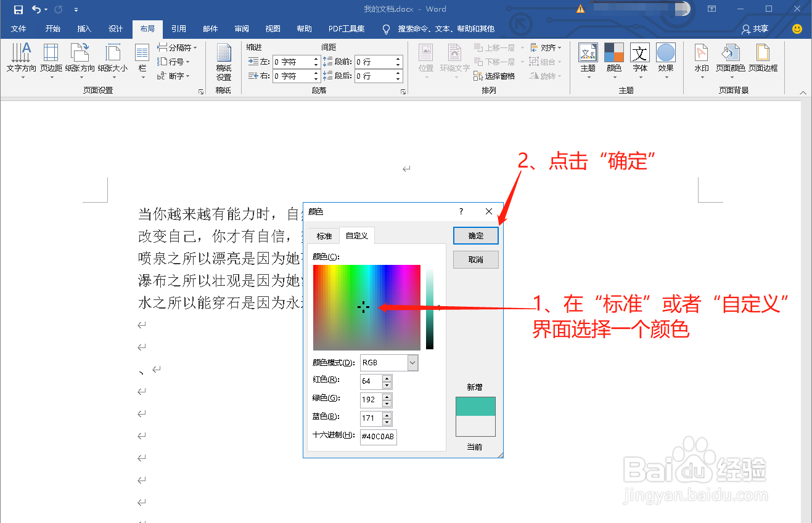812x523 pixels.
Task: Click the ribbon display options icon
Action: (x=712, y=9)
